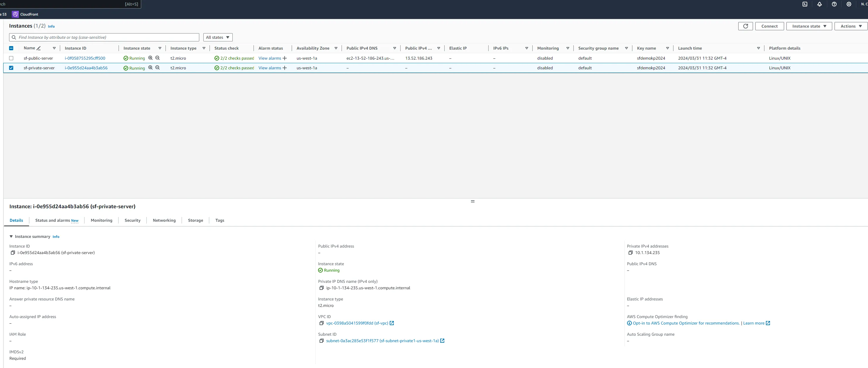Open CloudFront service shortcut

pos(25,14)
